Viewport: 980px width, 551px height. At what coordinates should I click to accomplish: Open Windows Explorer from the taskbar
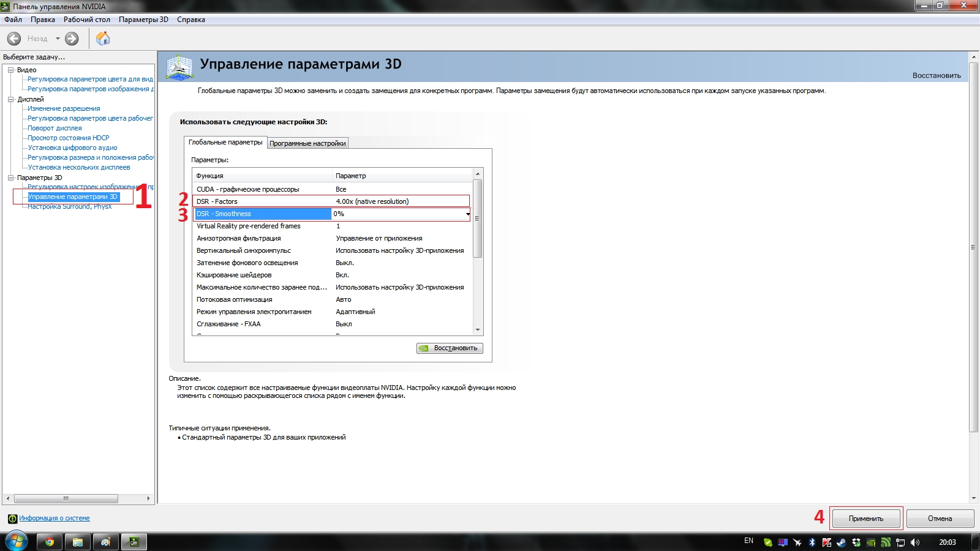(78, 542)
